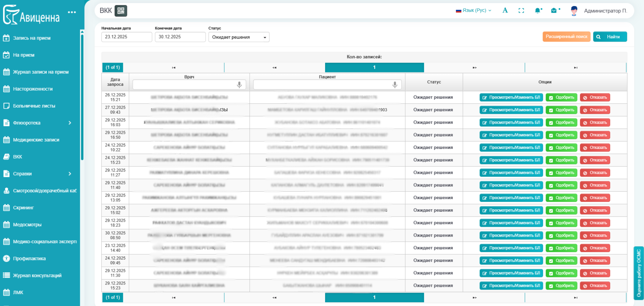The image size is (644, 306).
Task: Click the Расширенный поиск button
Action: (x=566, y=37)
